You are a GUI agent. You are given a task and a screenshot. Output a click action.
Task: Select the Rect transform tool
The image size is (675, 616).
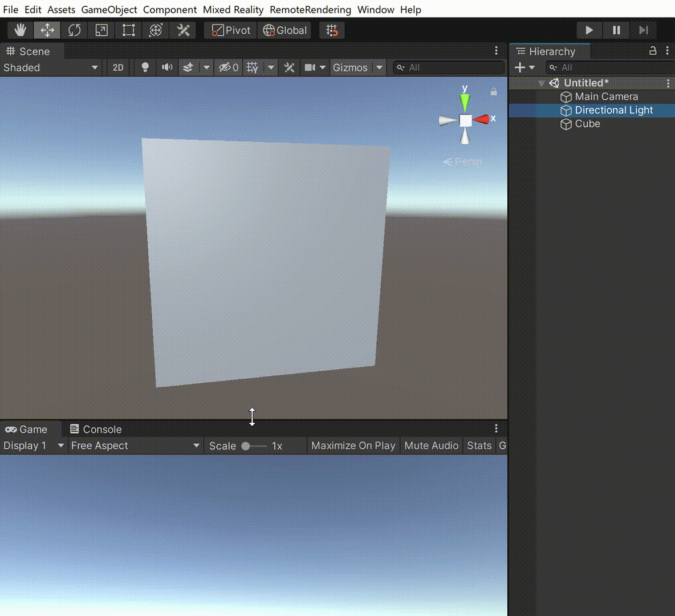pos(129,30)
